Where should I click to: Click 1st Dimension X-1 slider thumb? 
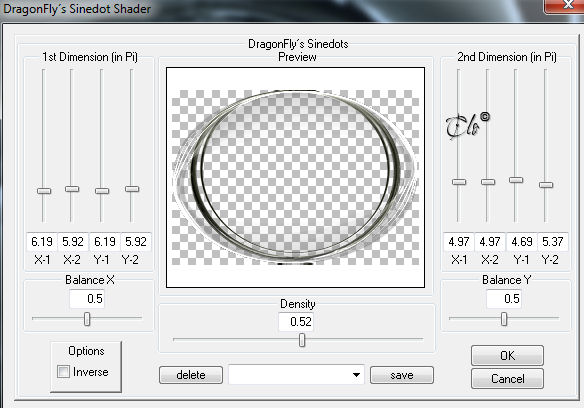click(44, 191)
